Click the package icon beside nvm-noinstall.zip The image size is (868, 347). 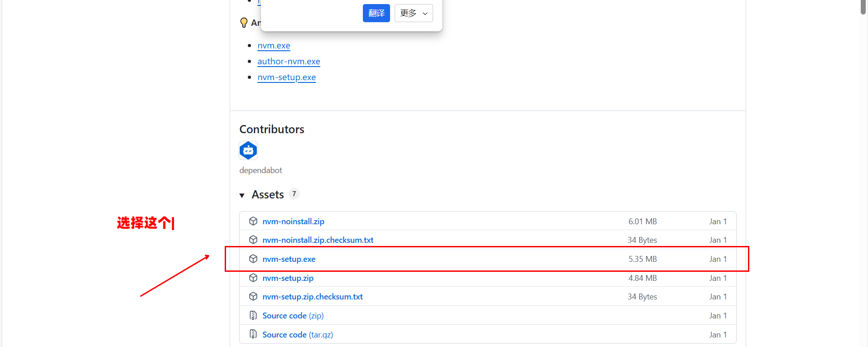point(253,221)
